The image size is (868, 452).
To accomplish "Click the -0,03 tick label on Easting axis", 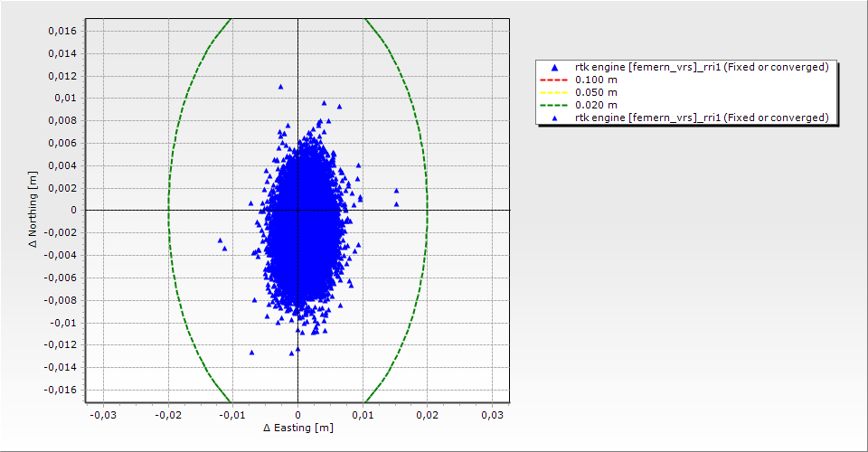I will 103,414.
